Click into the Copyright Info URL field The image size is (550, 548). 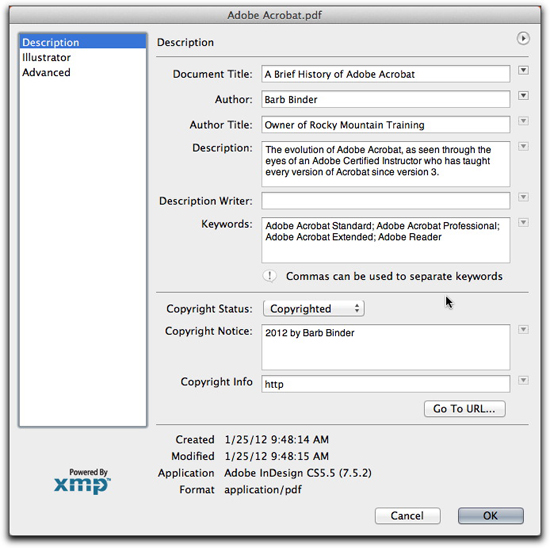click(x=385, y=384)
